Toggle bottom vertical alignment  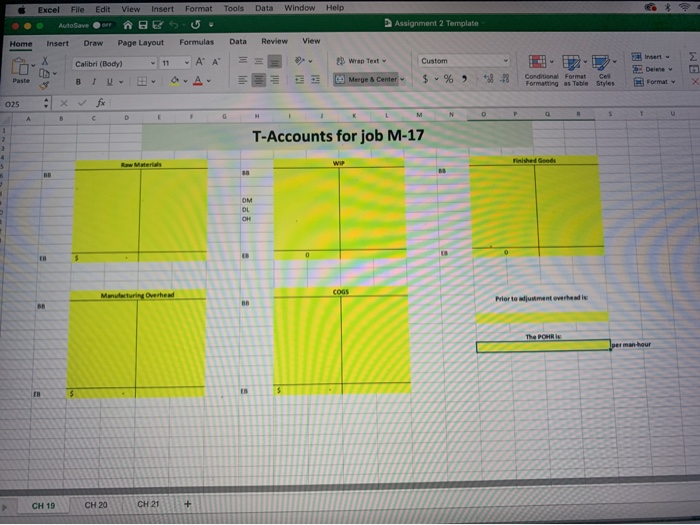tap(275, 61)
